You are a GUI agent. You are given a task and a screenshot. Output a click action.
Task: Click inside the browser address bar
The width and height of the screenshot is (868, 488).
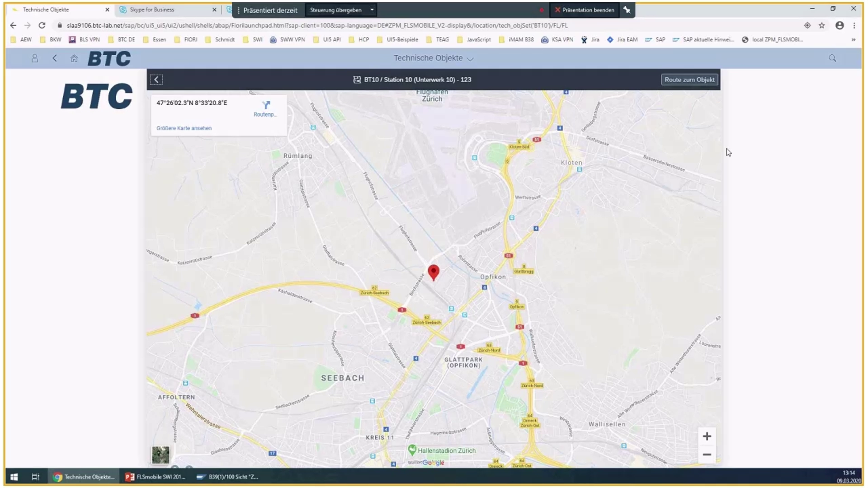[x=316, y=26]
